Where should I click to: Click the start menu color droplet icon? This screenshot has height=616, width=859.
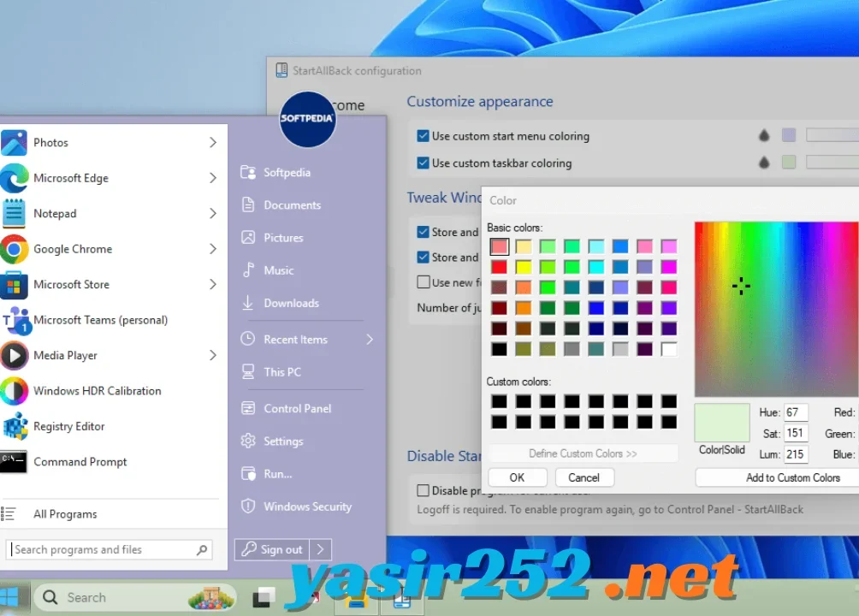click(764, 135)
